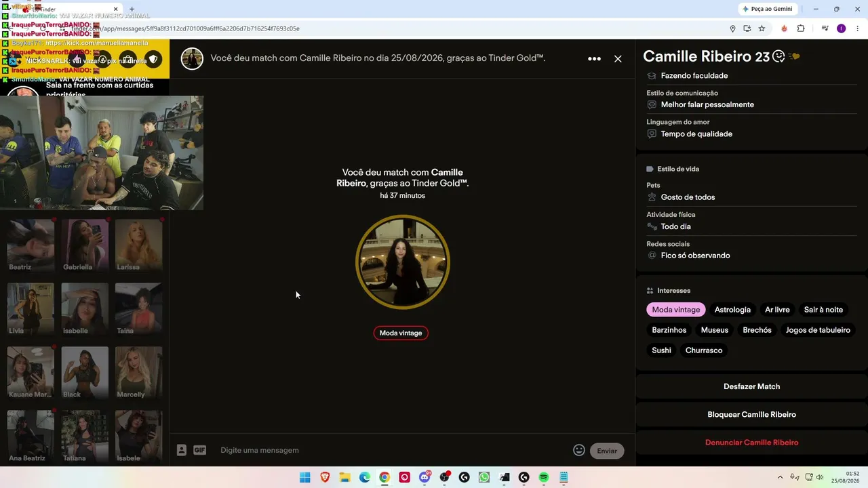
Task: Show hidden system tray icons chevron
Action: (780, 477)
